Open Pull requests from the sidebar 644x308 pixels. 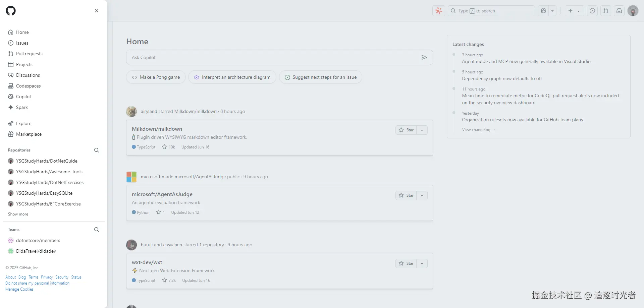point(54,54)
